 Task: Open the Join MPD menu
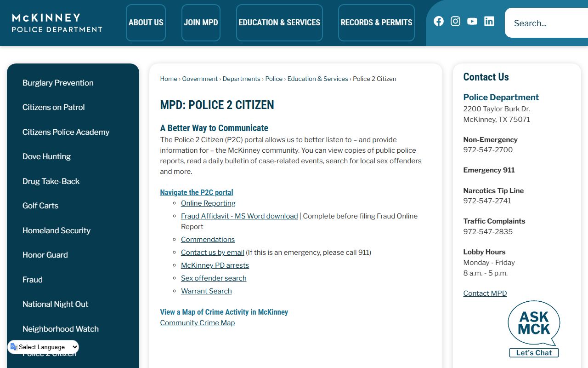(x=201, y=23)
